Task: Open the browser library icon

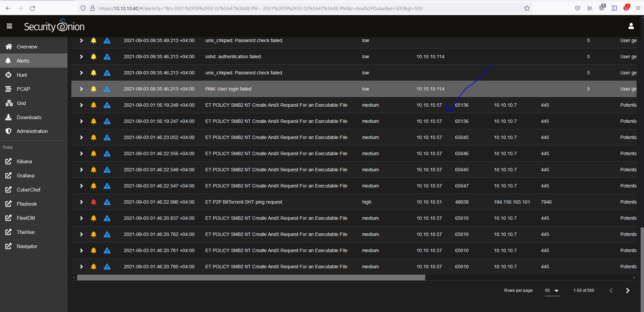Action: point(590,8)
